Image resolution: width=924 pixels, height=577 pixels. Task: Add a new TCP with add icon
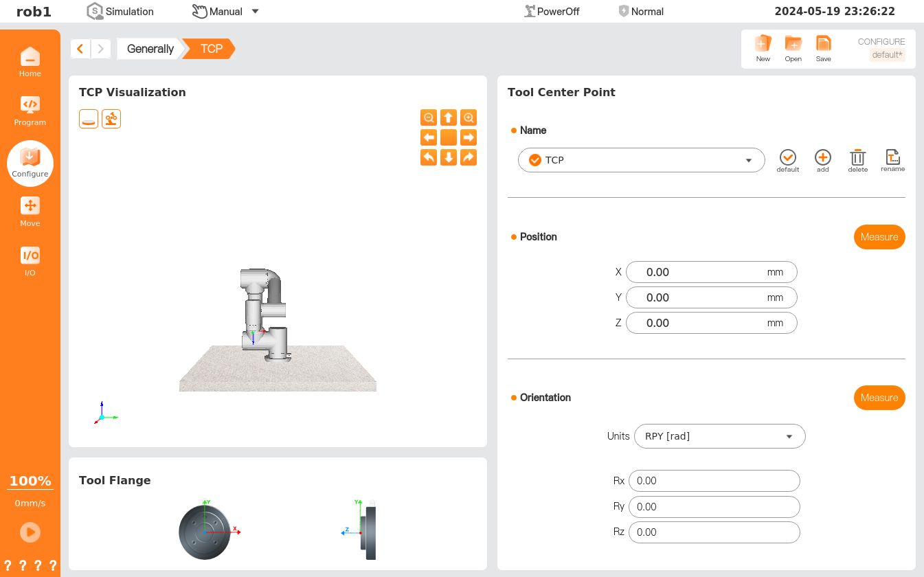pyautogui.click(x=822, y=158)
